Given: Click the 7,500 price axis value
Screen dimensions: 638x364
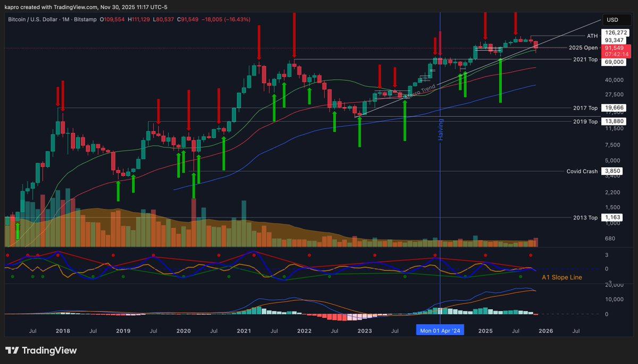Looking at the screenshot, I should (612, 145).
